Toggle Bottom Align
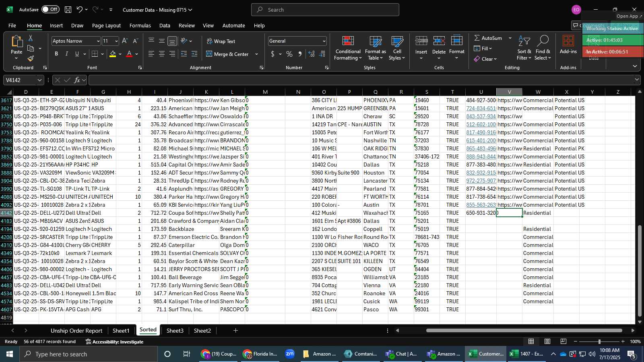The height and width of the screenshot is (362, 644). tap(172, 41)
